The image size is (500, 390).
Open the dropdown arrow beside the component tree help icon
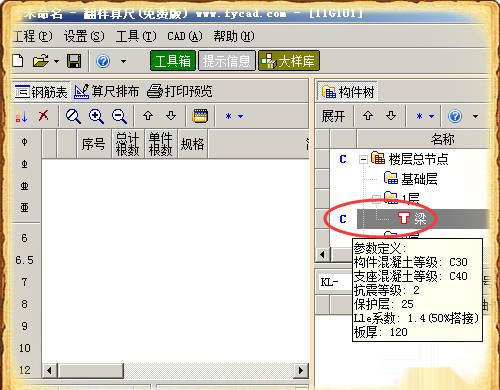coord(475,116)
